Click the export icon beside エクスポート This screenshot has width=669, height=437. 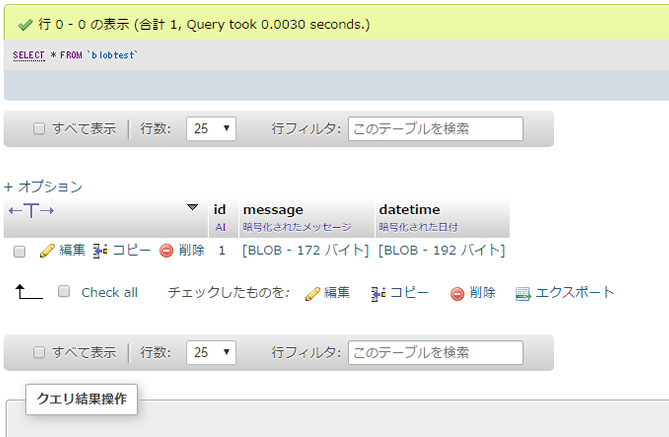tap(523, 294)
